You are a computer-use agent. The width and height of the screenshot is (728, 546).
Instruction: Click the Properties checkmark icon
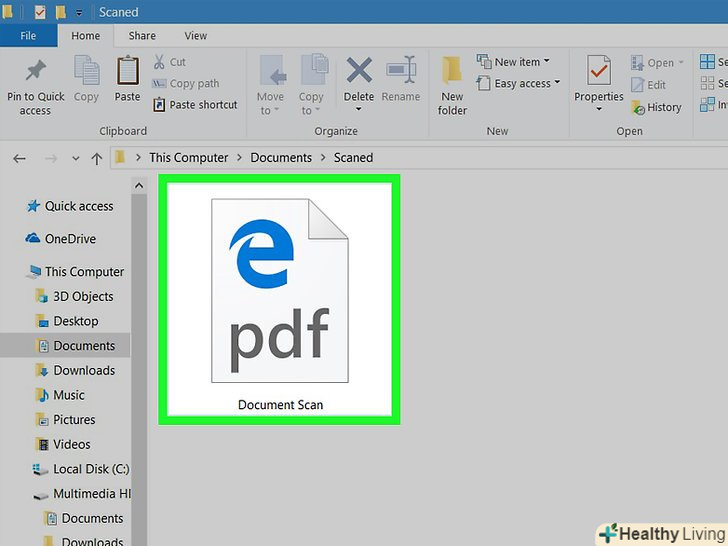coord(598,70)
